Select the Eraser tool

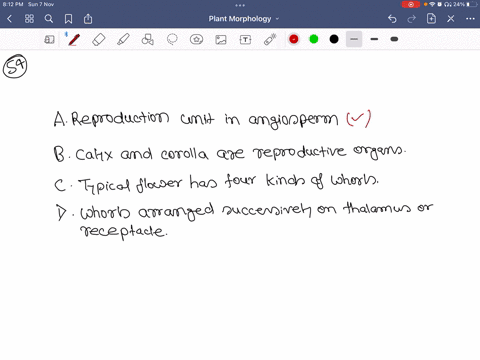click(99, 40)
